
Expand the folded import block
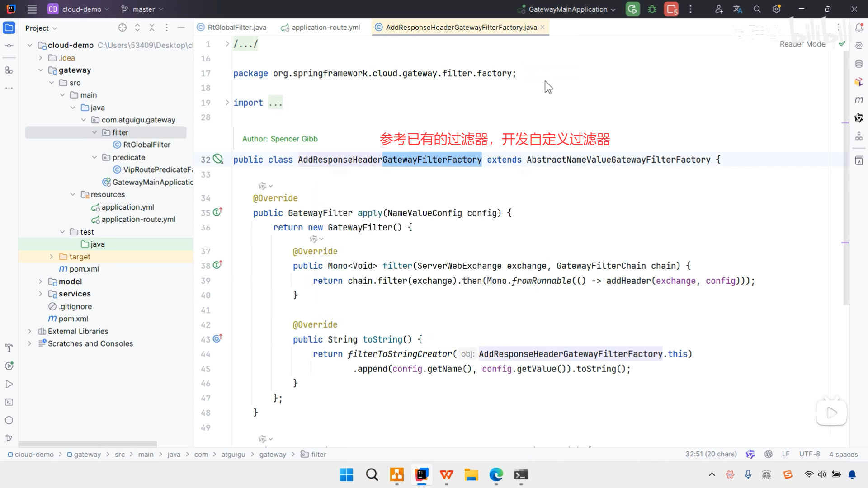[227, 103]
